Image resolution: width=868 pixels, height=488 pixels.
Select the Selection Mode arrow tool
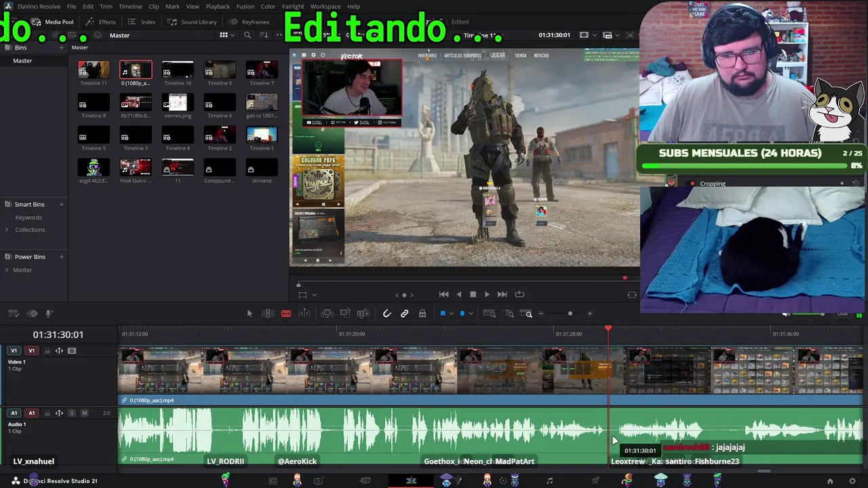pos(250,313)
